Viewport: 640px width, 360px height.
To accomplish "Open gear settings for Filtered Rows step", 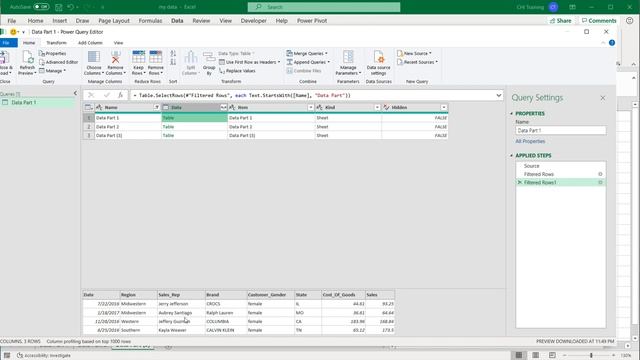I will click(x=600, y=174).
